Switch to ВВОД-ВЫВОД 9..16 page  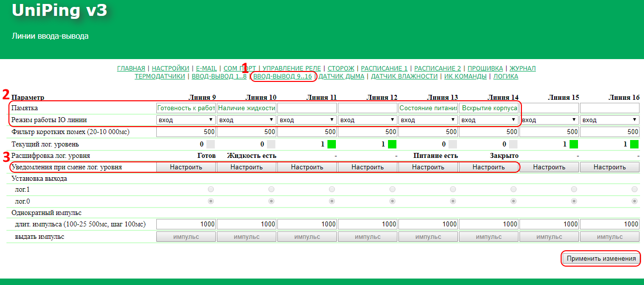tap(283, 76)
